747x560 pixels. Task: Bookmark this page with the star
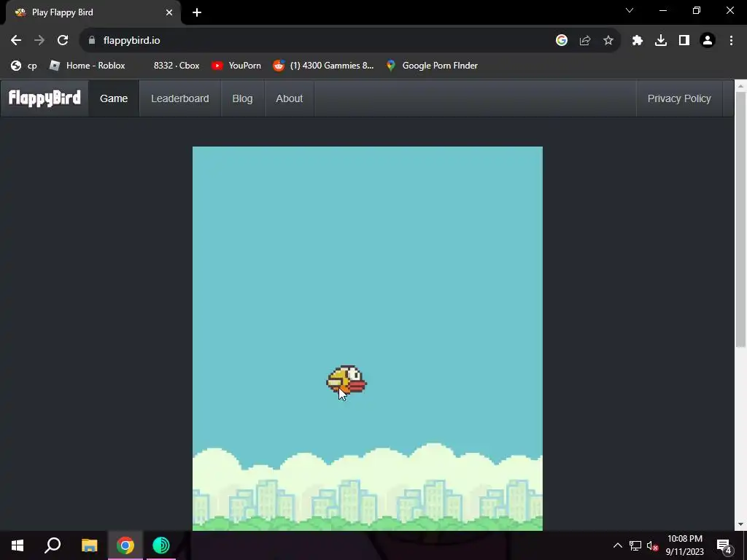pyautogui.click(x=608, y=41)
